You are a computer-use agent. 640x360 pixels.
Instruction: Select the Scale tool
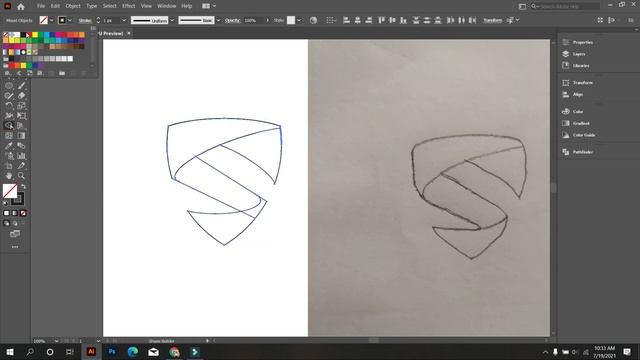point(22,106)
